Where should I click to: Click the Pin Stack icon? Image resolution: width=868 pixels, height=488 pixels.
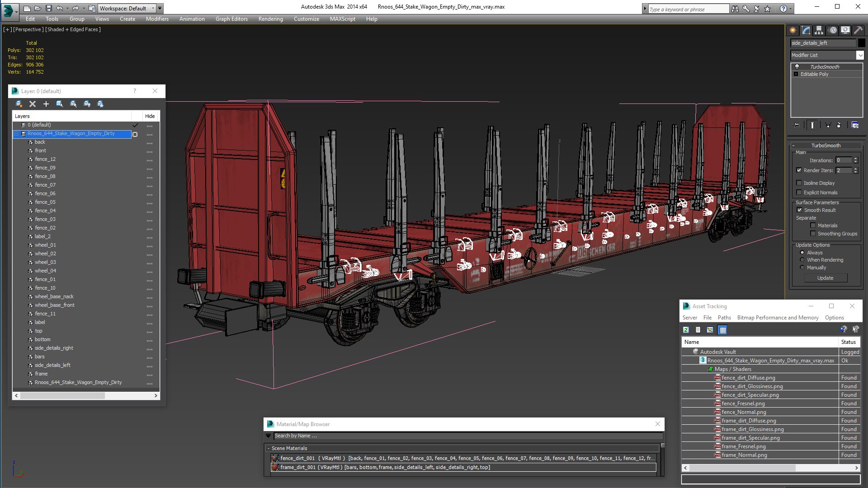point(797,125)
